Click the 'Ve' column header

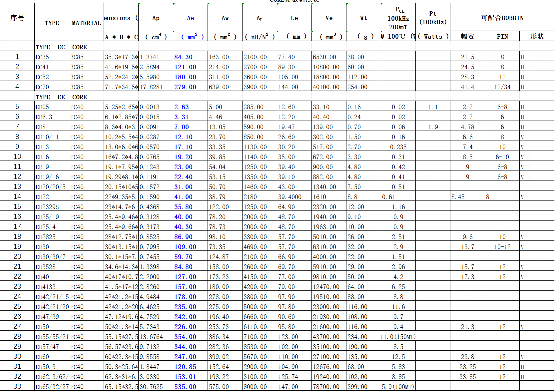click(329, 18)
